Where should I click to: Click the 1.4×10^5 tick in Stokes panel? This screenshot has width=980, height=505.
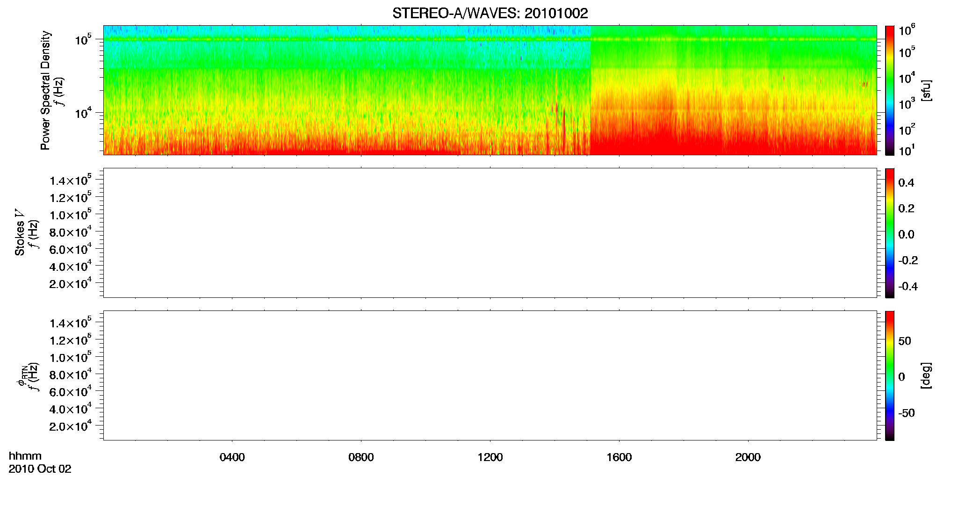(x=70, y=180)
